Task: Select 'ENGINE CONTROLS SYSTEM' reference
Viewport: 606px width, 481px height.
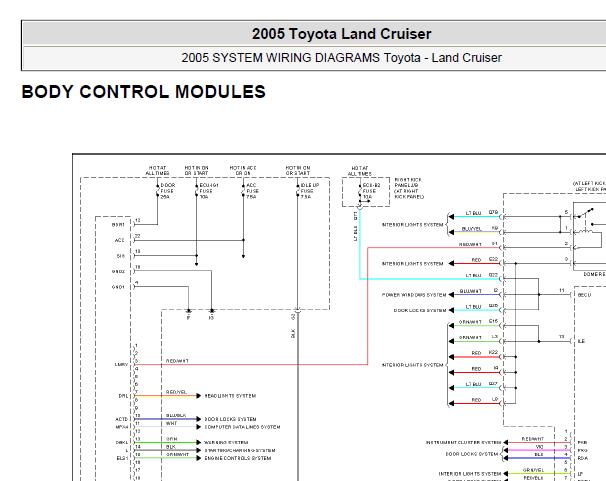Action: (x=238, y=458)
